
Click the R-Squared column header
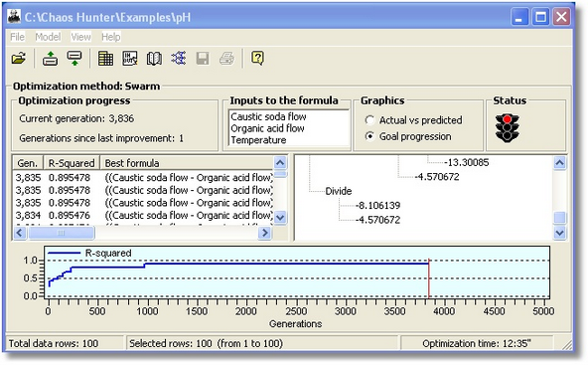click(72, 163)
